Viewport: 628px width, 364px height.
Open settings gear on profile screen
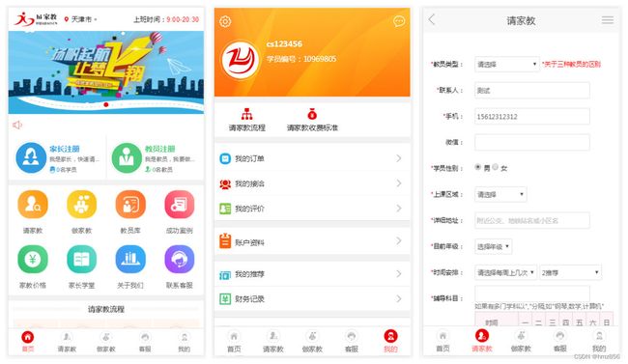[225, 21]
